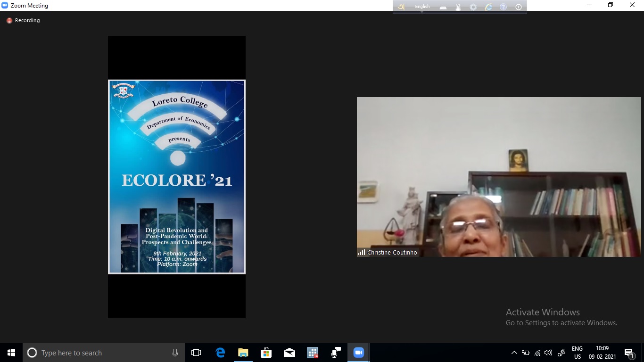Open the Mail app in taskbar
The width and height of the screenshot is (644, 362).
(289, 353)
